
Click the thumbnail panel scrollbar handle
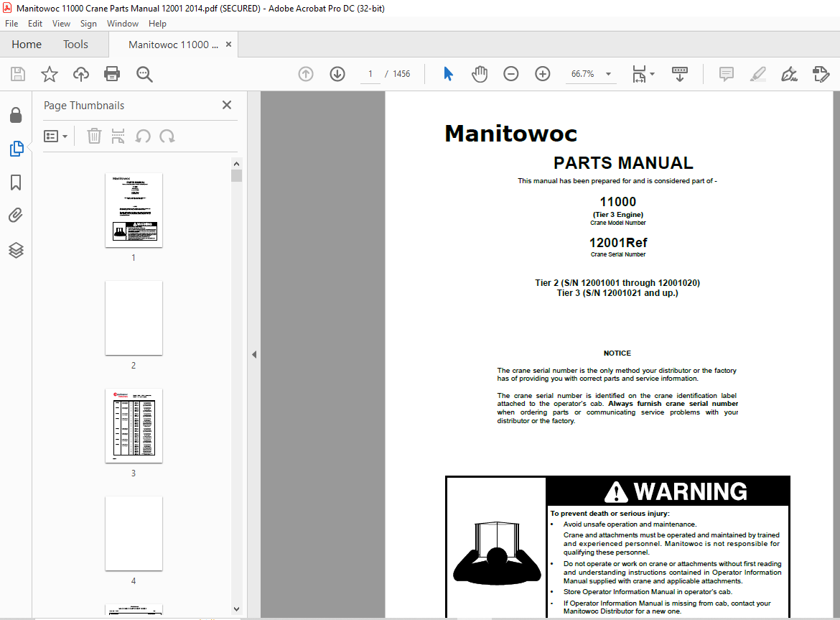coord(237,176)
